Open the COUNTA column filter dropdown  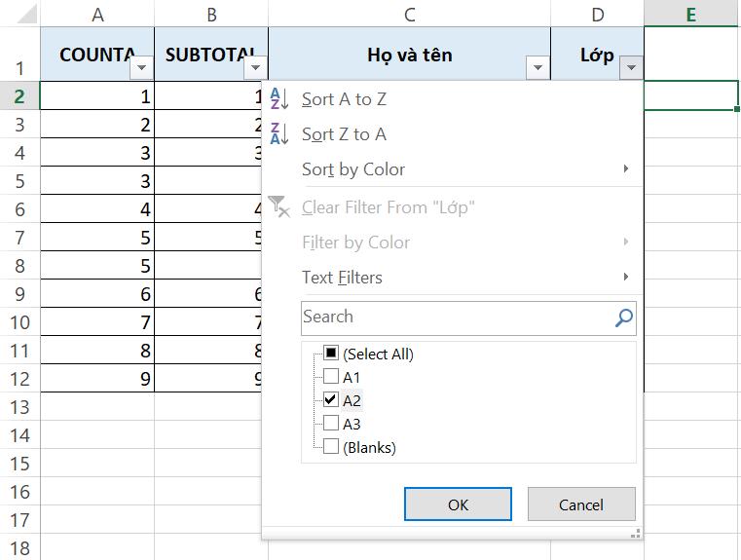point(141,67)
